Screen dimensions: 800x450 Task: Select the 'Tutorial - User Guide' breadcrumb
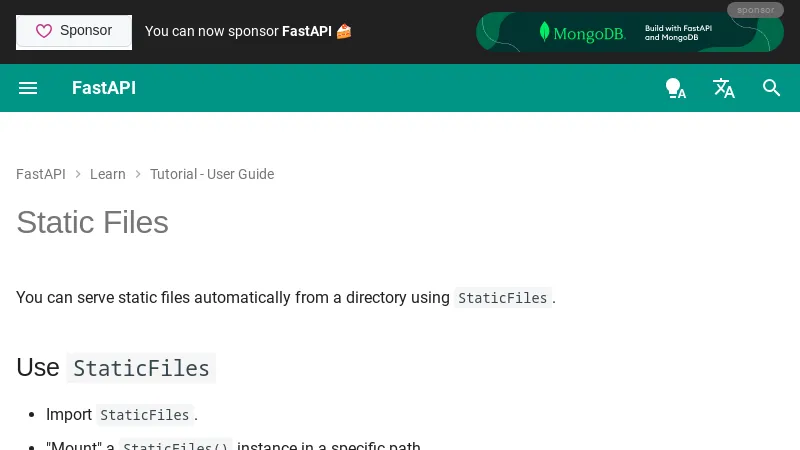coord(212,174)
